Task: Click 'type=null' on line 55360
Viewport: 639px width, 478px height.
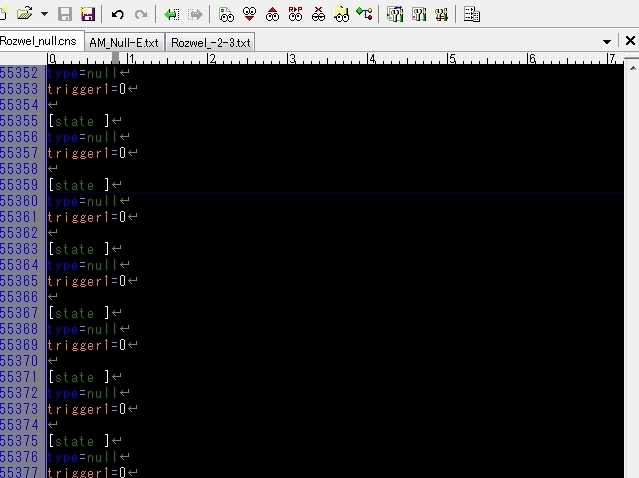Action: click(x=83, y=201)
